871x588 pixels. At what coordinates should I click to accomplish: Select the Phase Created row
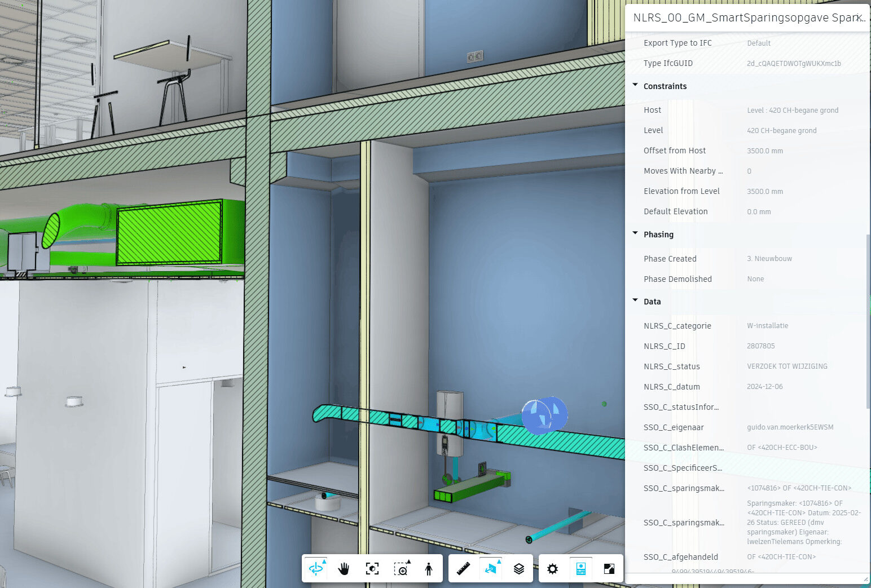tap(747, 258)
